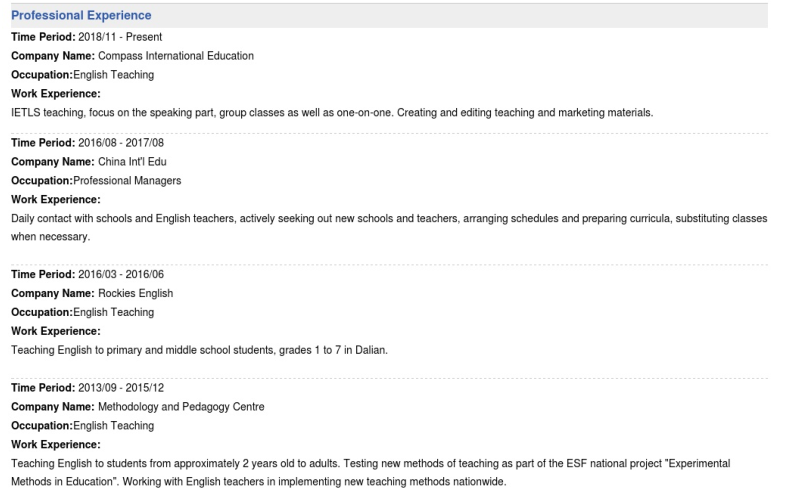787x494 pixels.
Task: Click the daily contact with schools paragraph
Action: (x=389, y=227)
